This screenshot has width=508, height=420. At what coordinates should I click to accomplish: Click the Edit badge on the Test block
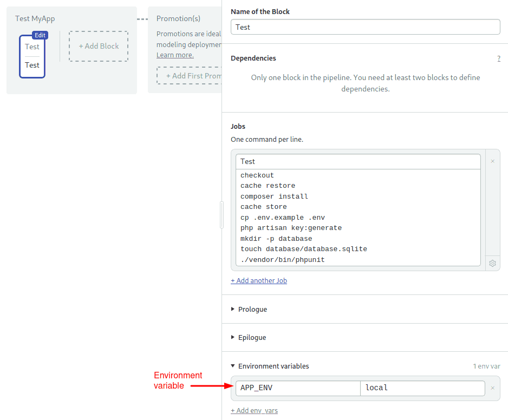pos(40,35)
